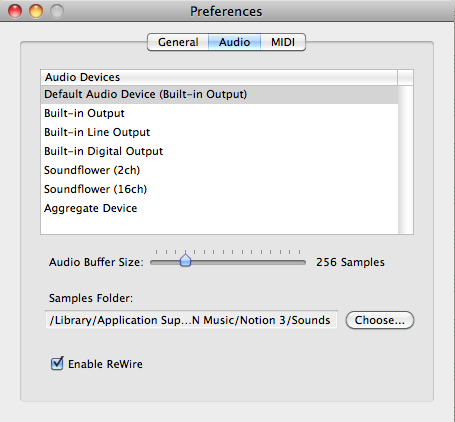This screenshot has width=455, height=422.
Task: Click the Audio Buffer Size slider handle
Action: (x=185, y=260)
